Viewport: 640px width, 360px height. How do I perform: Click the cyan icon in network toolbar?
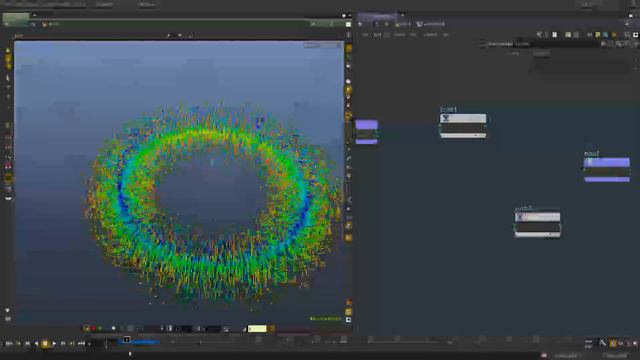point(606,35)
